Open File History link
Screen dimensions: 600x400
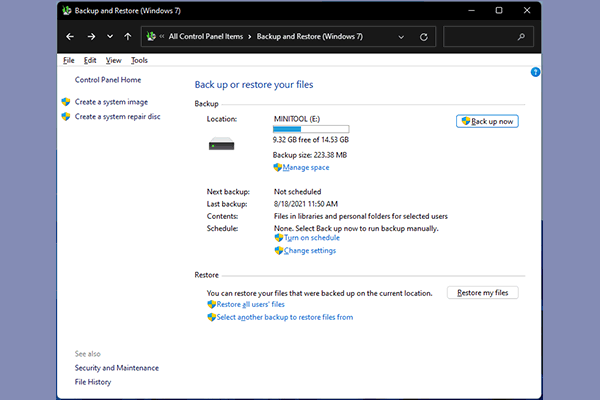(93, 382)
